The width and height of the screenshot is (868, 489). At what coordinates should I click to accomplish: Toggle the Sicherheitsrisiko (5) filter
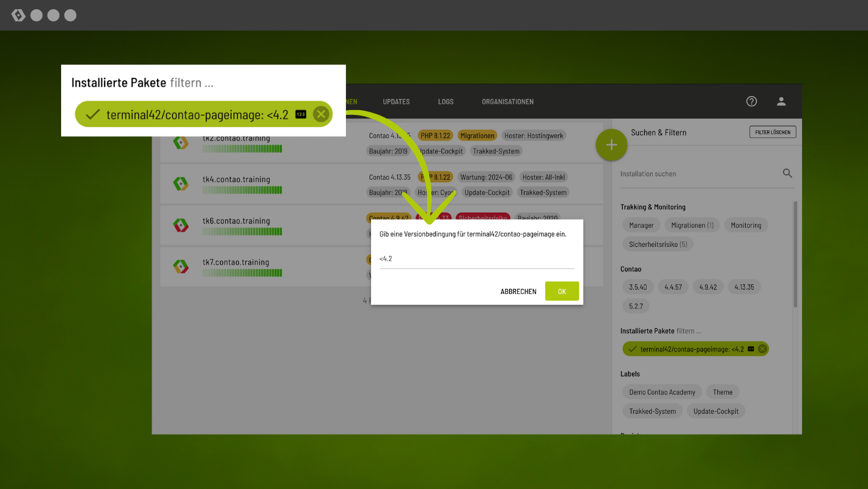(x=658, y=244)
